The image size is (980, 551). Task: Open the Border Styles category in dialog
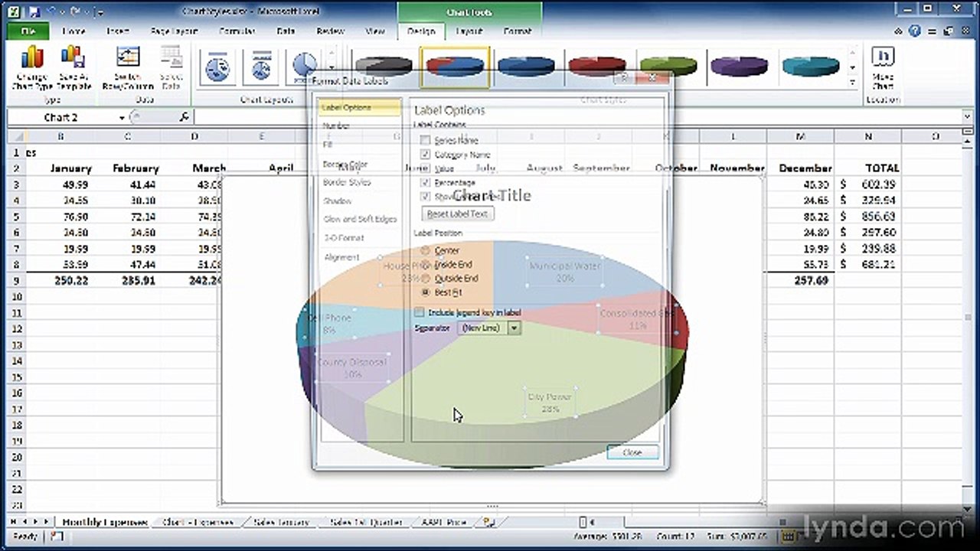[x=347, y=182]
